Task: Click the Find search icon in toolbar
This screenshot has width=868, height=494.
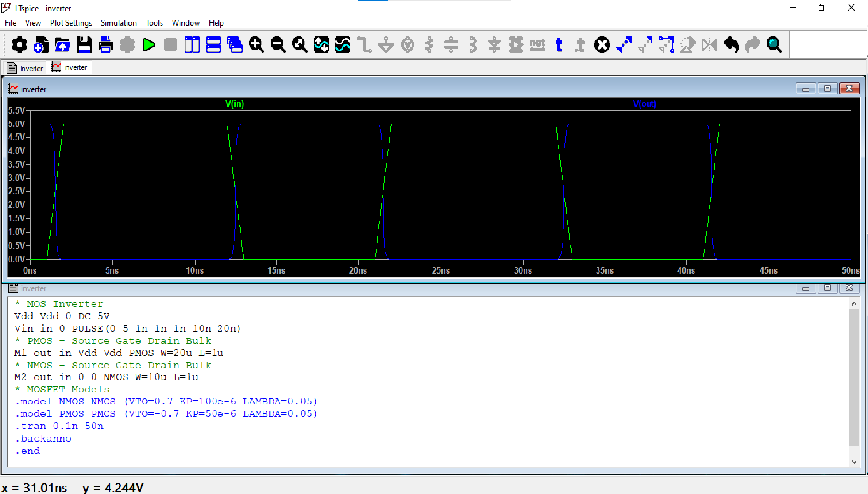Action: (774, 45)
